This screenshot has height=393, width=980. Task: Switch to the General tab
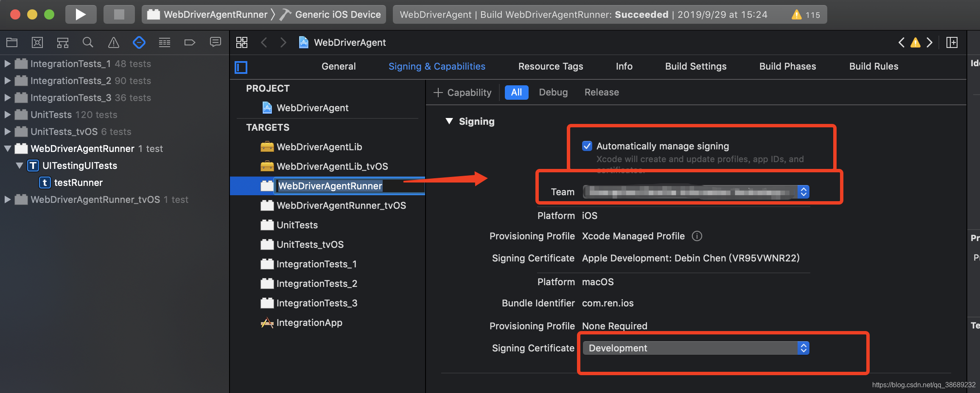coord(339,66)
